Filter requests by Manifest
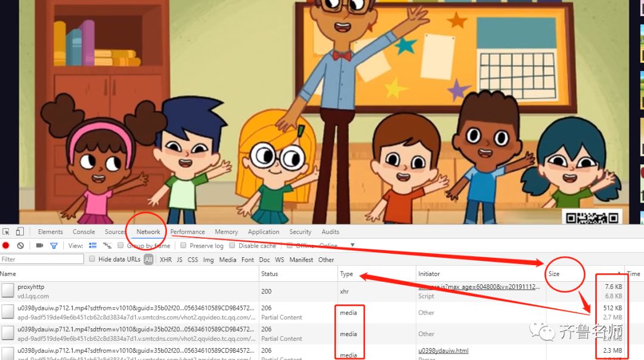644x360 pixels. (x=301, y=260)
